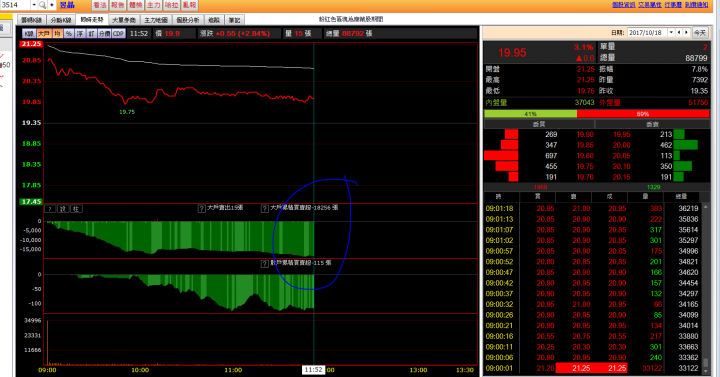The width and height of the screenshot is (720, 377).
Task: Toggle the CDP indicator button
Action: click(x=118, y=34)
